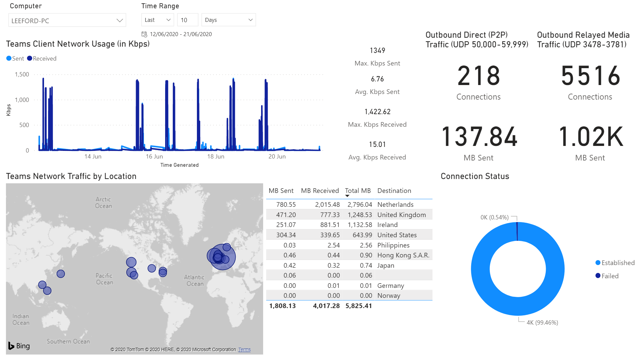Click the Bing logo on the map
This screenshot has height=361, width=644.
point(19,346)
